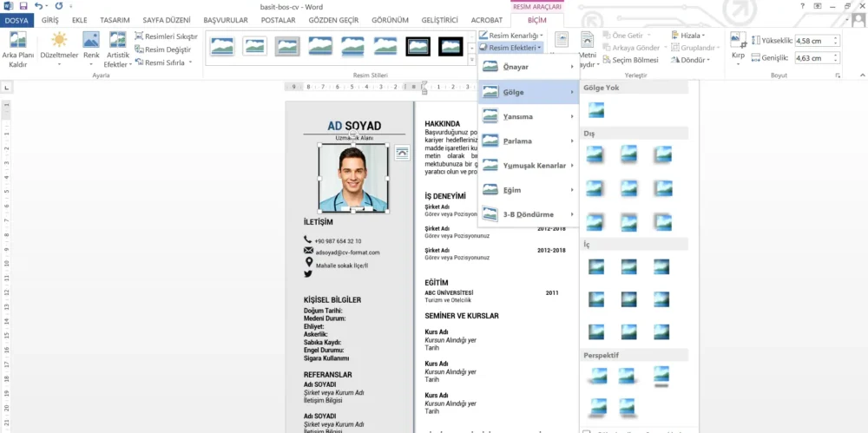This screenshot has height=433, width=868.
Task: Select the center outer shadow preset under Dış
Action: [x=628, y=188]
